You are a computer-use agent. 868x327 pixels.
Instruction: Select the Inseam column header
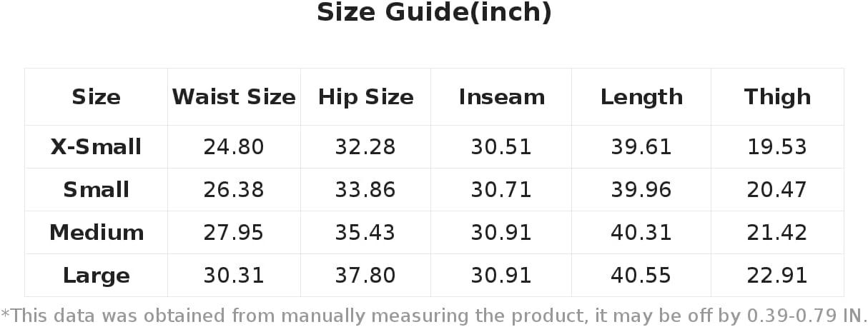tap(501, 97)
